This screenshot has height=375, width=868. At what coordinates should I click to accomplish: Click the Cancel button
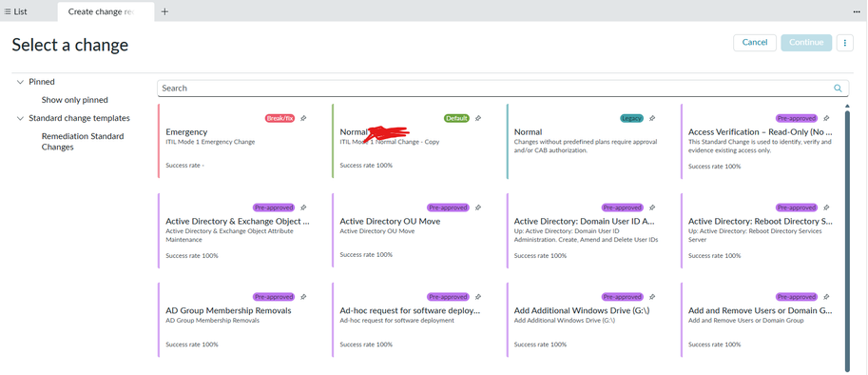(755, 43)
